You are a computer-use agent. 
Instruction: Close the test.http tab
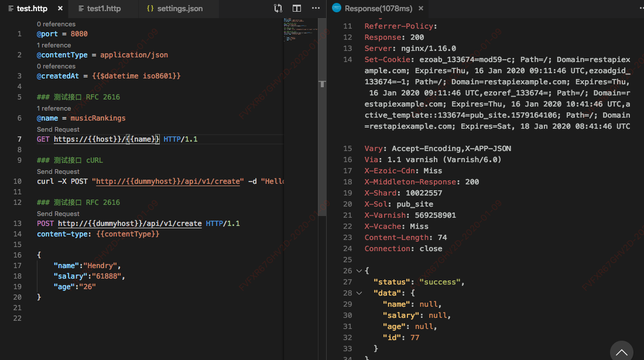(x=60, y=9)
